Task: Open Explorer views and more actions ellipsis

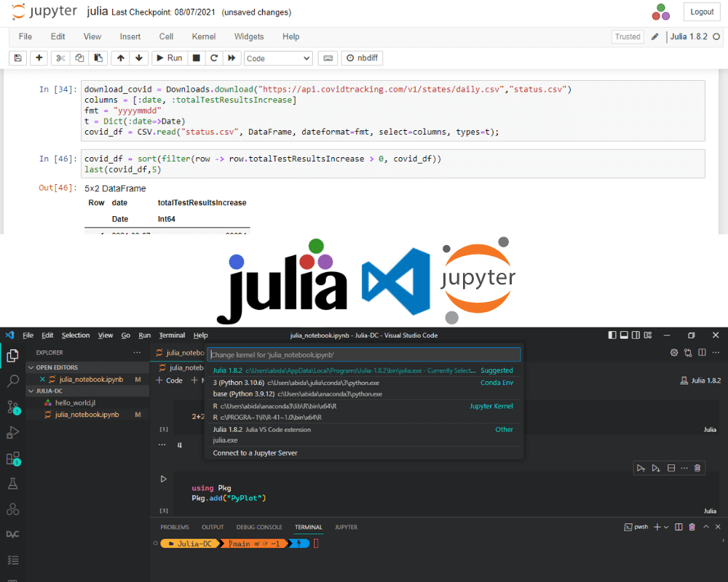Action: pos(137,353)
